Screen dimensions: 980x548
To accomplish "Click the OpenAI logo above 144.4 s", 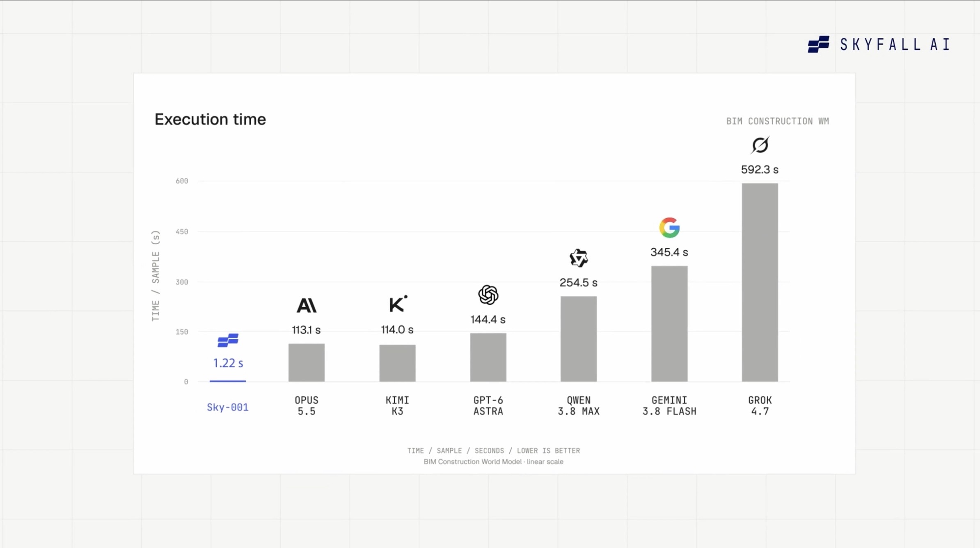I will [488, 295].
